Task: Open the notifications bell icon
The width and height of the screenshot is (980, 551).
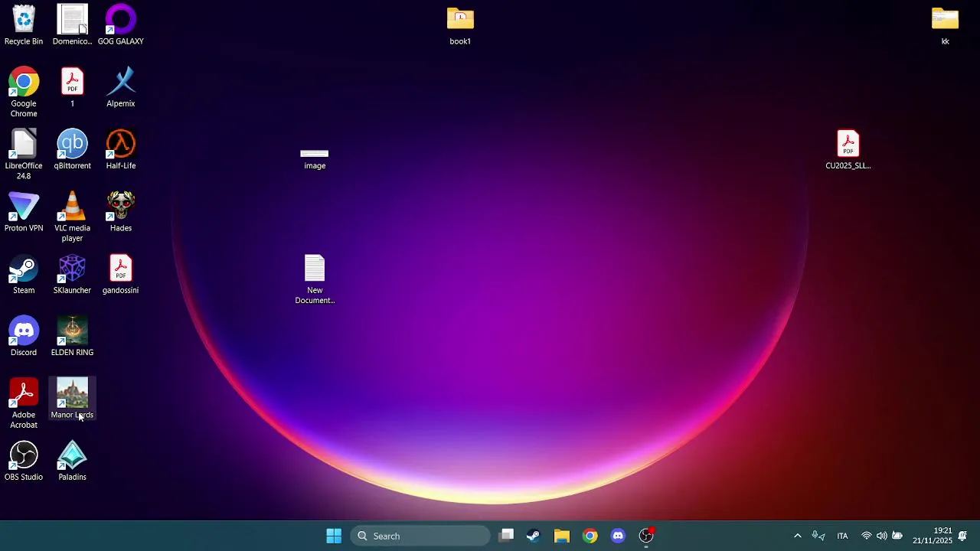Action: pyautogui.click(x=963, y=536)
